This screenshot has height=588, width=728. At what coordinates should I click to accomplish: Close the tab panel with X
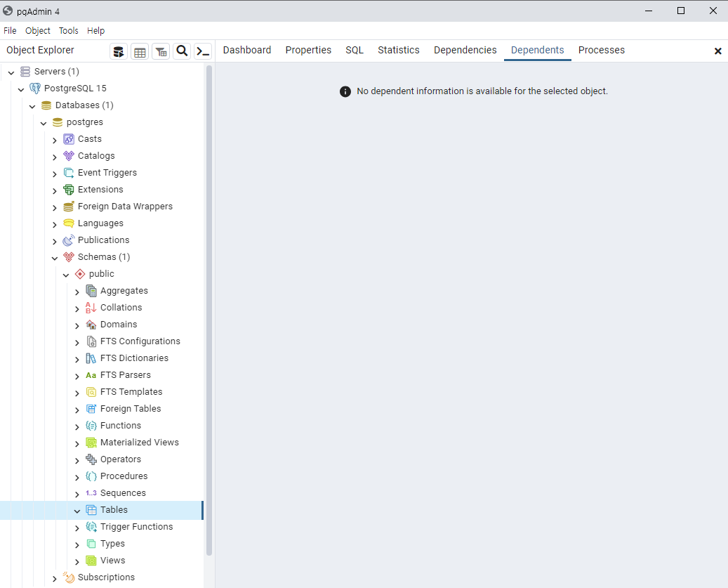717,51
